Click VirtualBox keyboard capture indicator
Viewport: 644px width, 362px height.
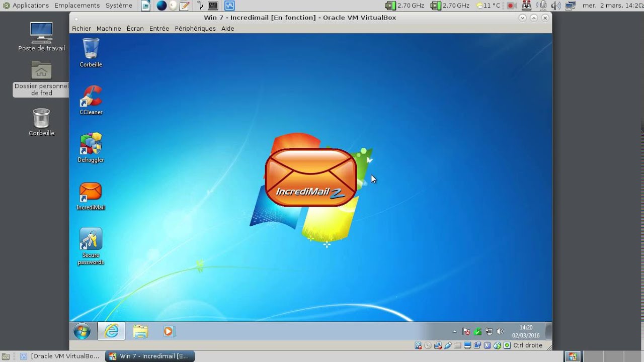click(x=507, y=345)
